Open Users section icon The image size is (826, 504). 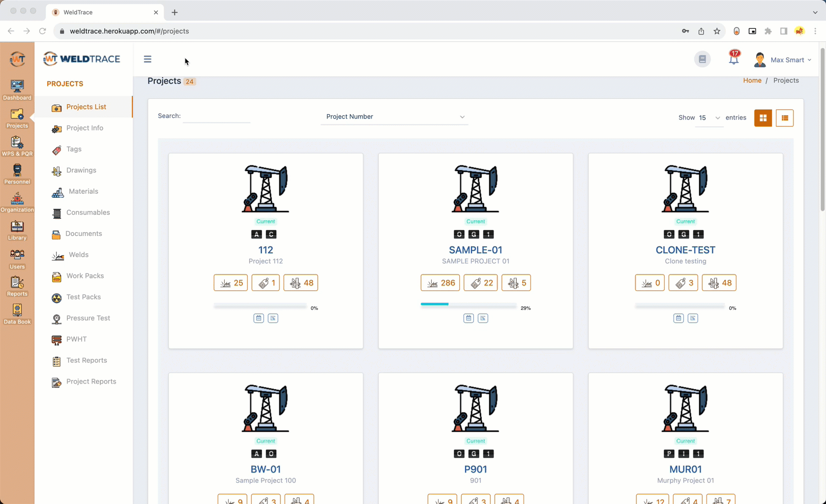pos(17,259)
